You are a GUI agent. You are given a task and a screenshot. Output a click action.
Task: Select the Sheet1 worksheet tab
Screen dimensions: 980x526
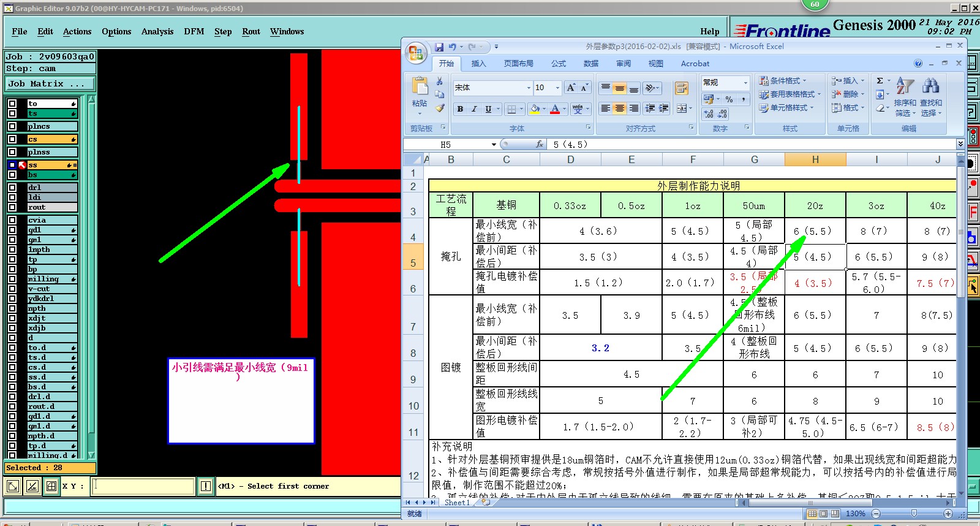pos(457,503)
